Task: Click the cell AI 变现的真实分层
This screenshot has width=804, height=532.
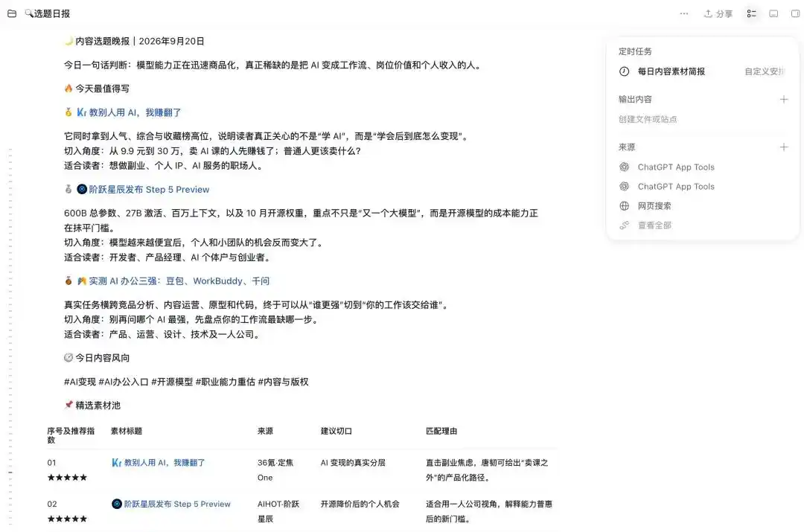Action: point(353,463)
